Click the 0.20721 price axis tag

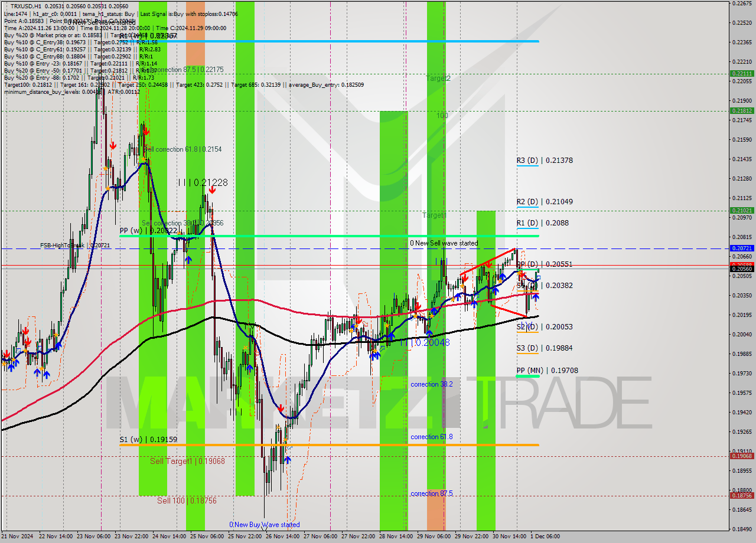point(742,248)
